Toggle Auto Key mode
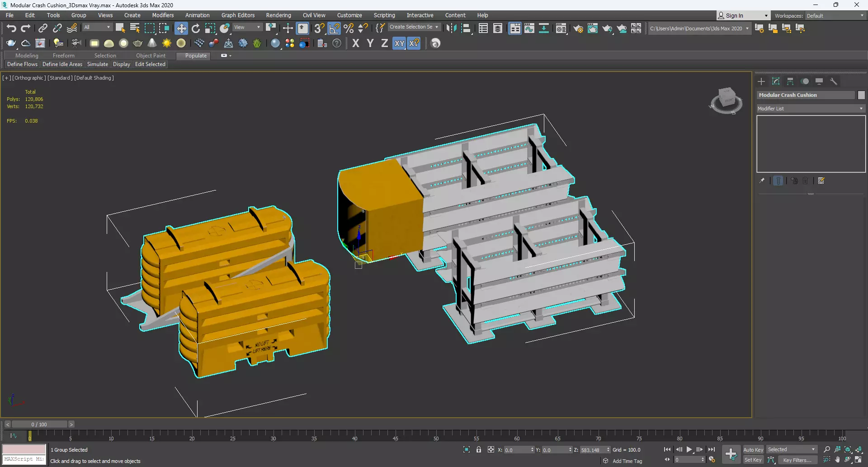Viewport: 868px width, 467px height. pos(753,449)
